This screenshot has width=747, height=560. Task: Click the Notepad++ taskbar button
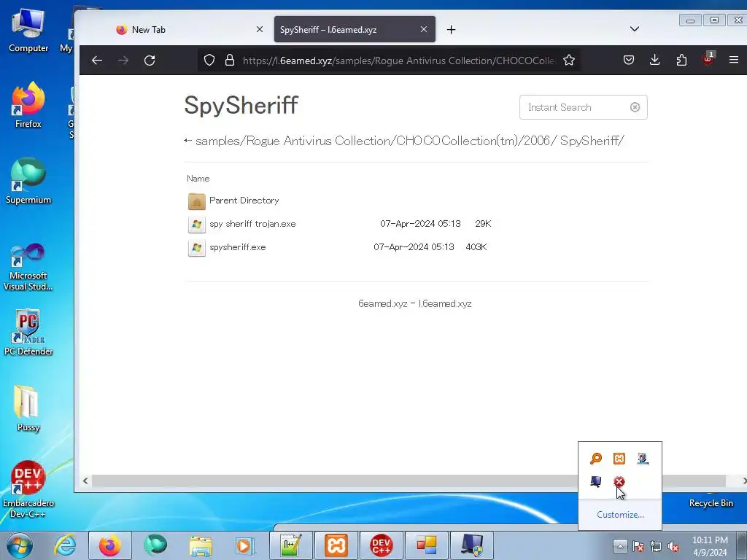tap(291, 545)
